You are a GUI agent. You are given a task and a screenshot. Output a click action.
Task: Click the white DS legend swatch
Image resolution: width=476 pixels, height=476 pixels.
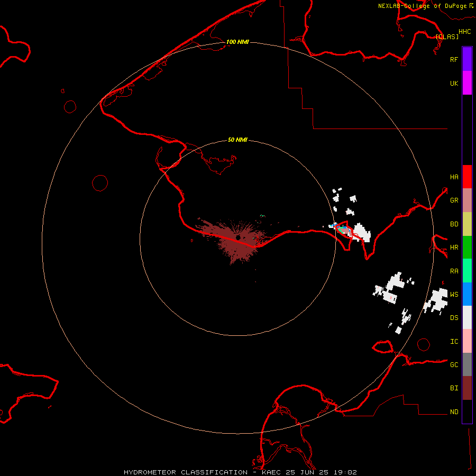[x=467, y=317]
